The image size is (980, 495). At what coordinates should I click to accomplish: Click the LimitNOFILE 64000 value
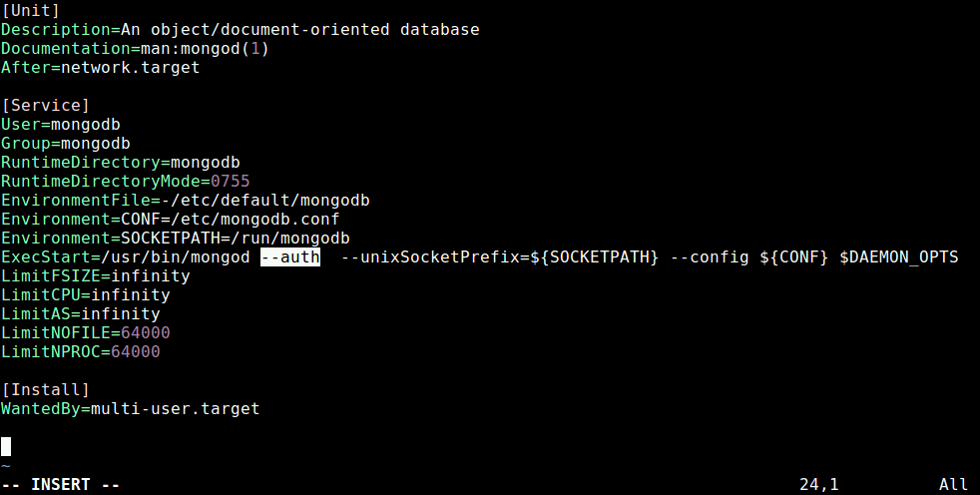tap(145, 332)
